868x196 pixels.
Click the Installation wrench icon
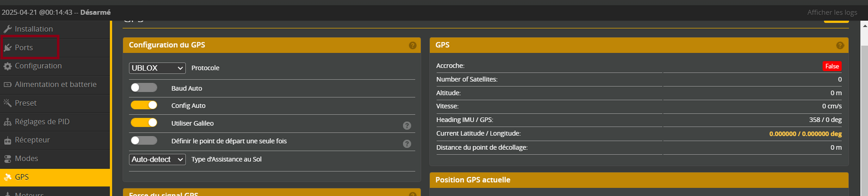(7, 29)
